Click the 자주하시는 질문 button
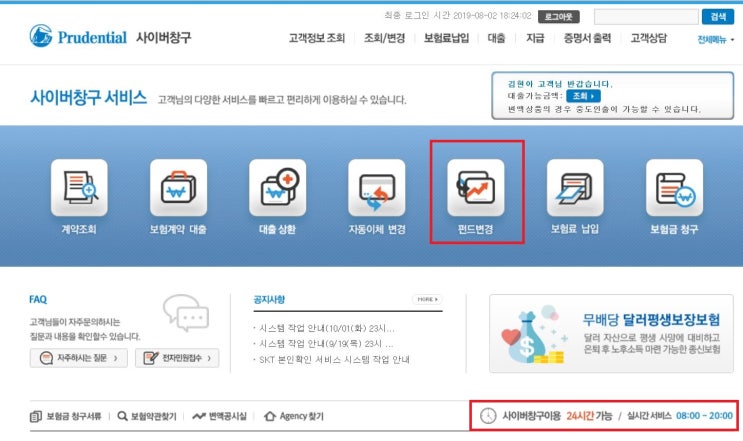Image resolution: width=743 pixels, height=441 pixels. 79,358
